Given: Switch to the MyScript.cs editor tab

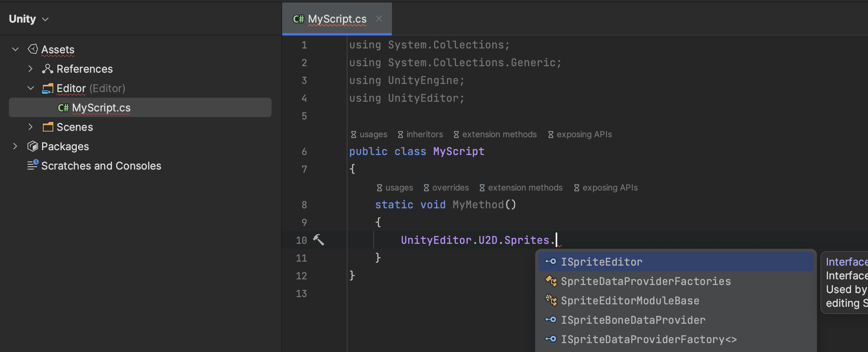Looking at the screenshot, I should pyautogui.click(x=337, y=19).
